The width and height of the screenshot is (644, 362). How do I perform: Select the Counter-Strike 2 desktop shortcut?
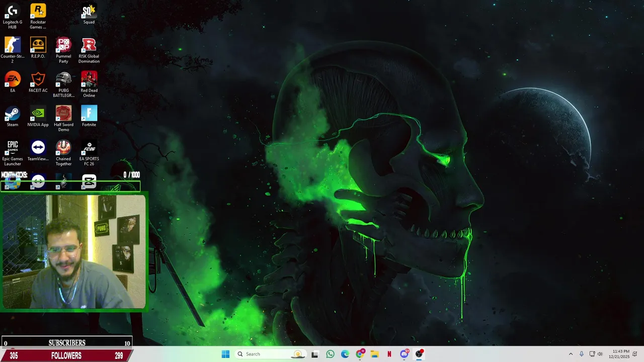[13, 50]
